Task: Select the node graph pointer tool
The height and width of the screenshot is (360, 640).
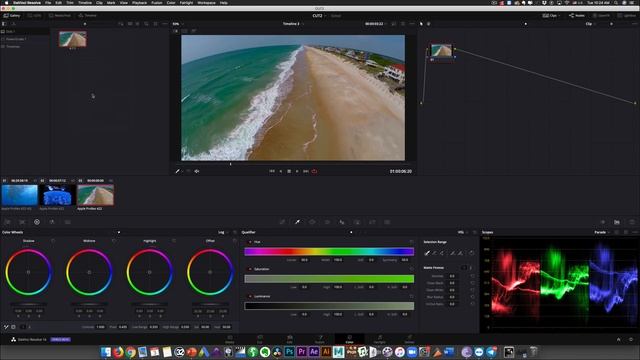Action: 422,24
